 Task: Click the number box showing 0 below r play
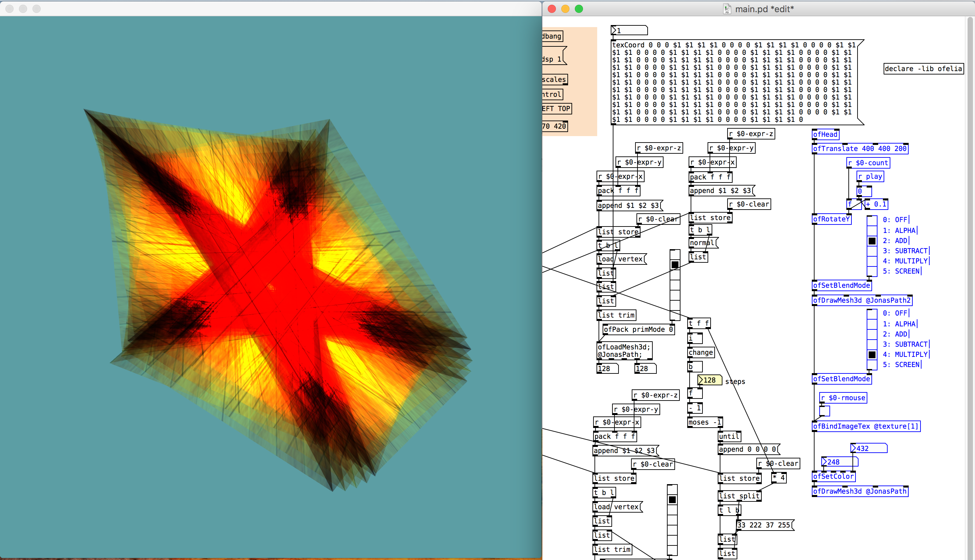click(864, 191)
